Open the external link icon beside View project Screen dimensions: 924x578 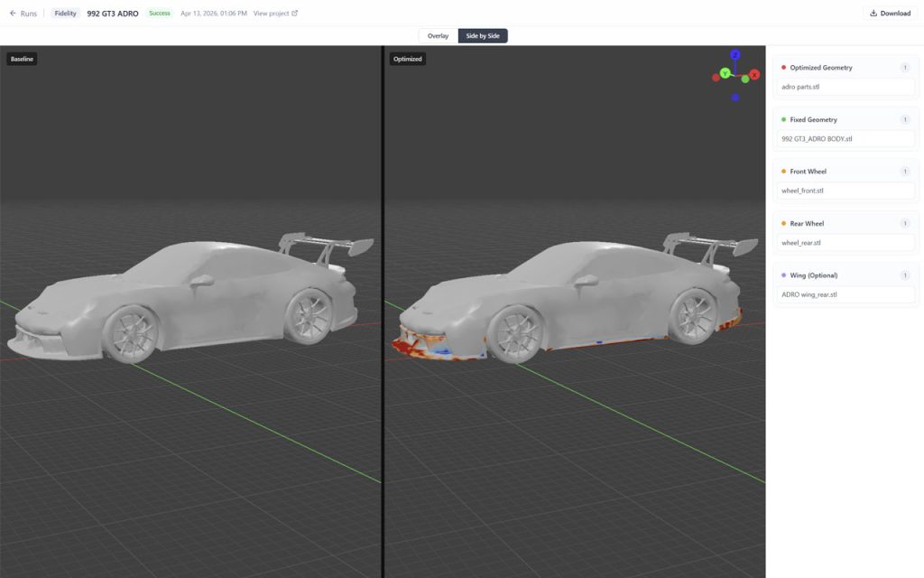click(x=295, y=13)
